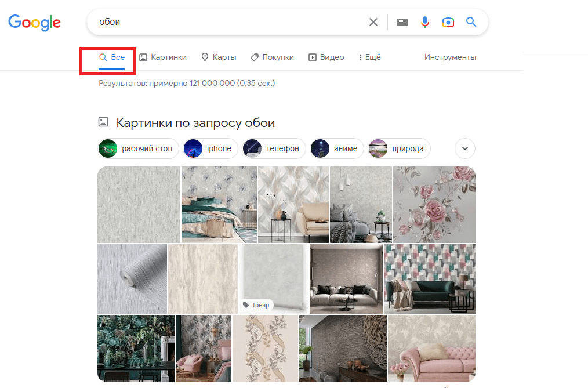
Task: Open the pink roses wallpaper thumbnail
Action: point(434,205)
